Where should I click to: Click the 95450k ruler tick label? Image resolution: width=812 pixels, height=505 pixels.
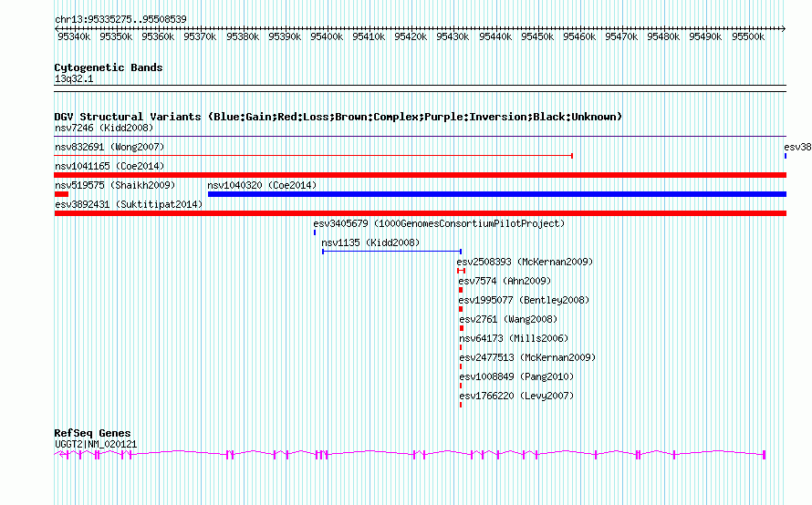coord(537,36)
